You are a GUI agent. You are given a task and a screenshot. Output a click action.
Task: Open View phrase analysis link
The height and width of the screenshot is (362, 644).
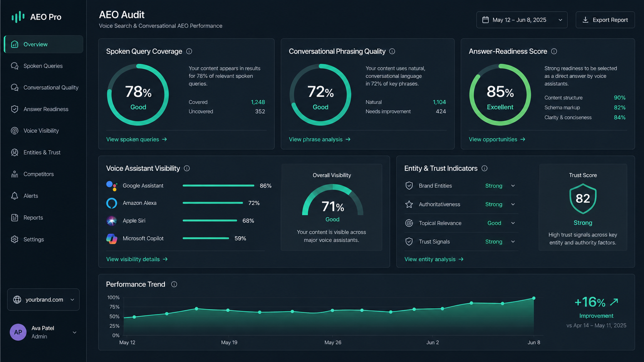click(320, 139)
